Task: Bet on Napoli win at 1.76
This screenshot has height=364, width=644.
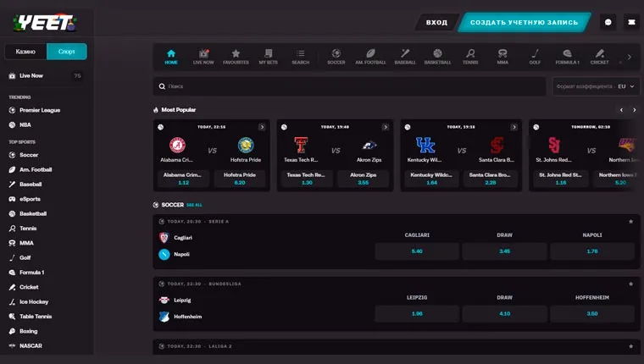Action: [x=592, y=251]
